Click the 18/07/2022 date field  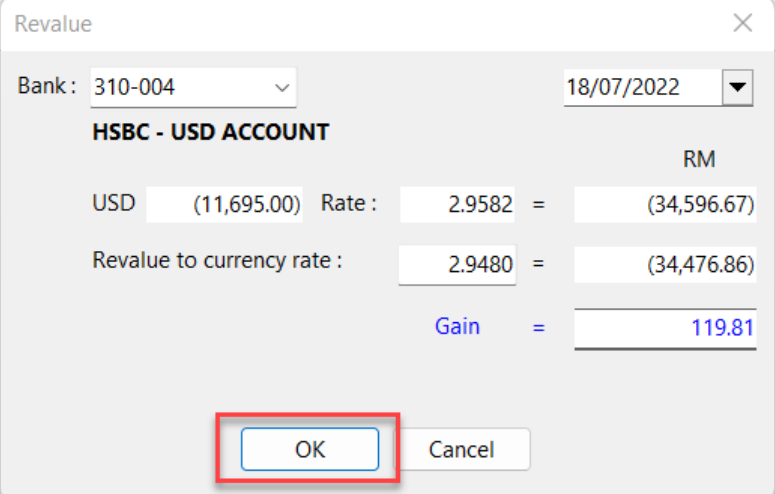[623, 87]
